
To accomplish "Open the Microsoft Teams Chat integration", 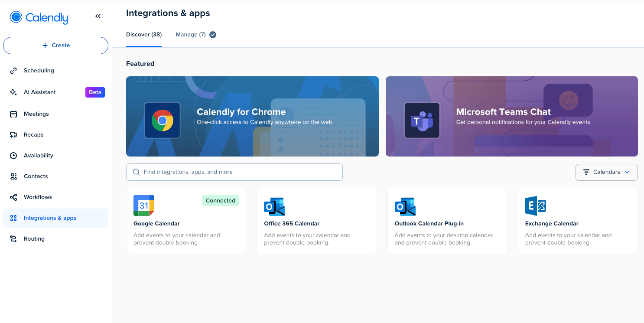I will (511, 116).
